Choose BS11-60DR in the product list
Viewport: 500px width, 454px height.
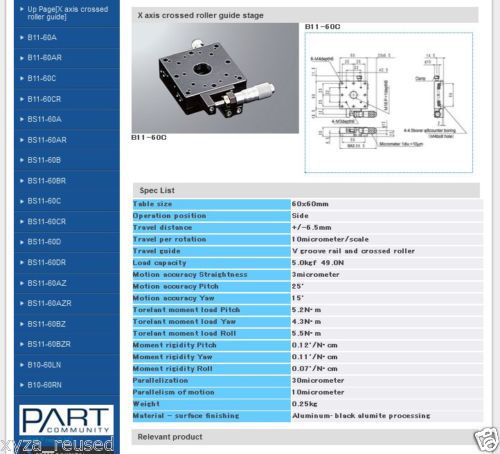click(x=47, y=262)
